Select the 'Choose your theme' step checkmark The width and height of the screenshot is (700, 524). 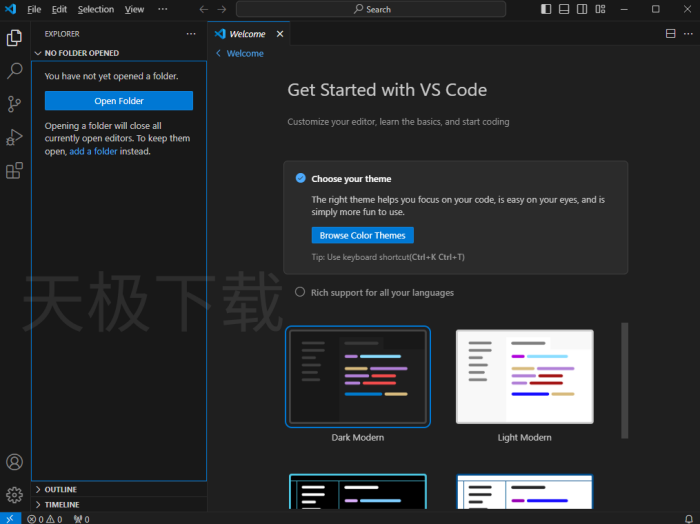(300, 178)
